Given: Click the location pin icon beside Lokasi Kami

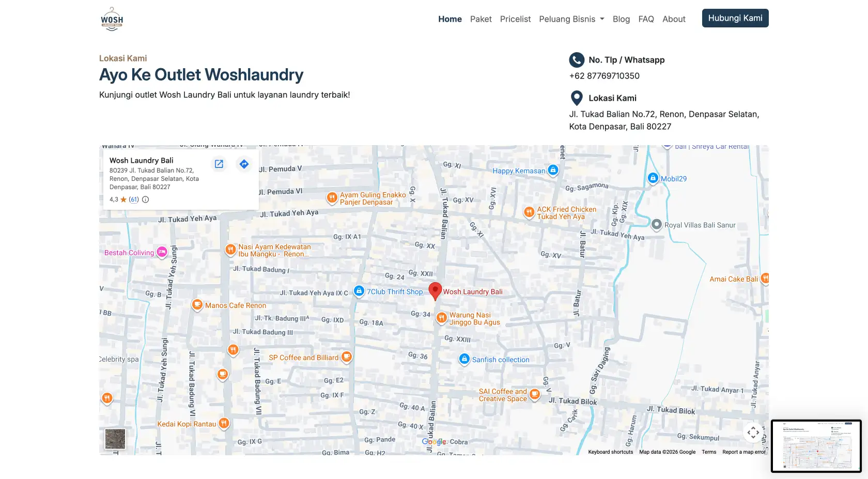Looking at the screenshot, I should pyautogui.click(x=577, y=98).
